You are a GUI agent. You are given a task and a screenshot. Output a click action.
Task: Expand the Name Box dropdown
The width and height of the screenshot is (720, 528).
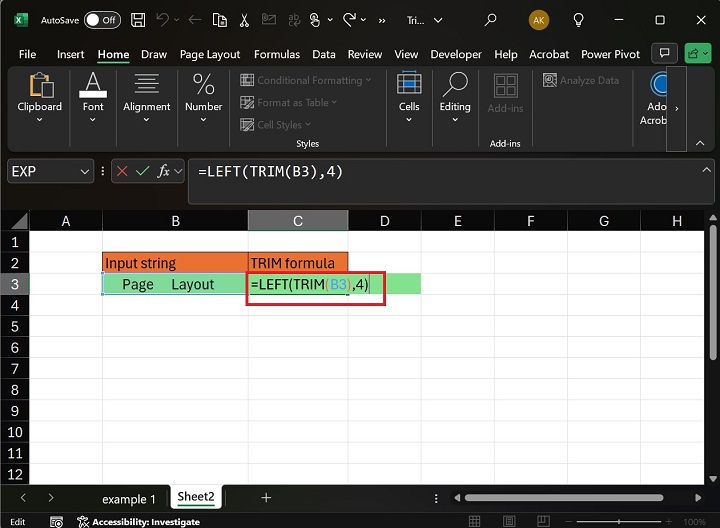pos(84,172)
